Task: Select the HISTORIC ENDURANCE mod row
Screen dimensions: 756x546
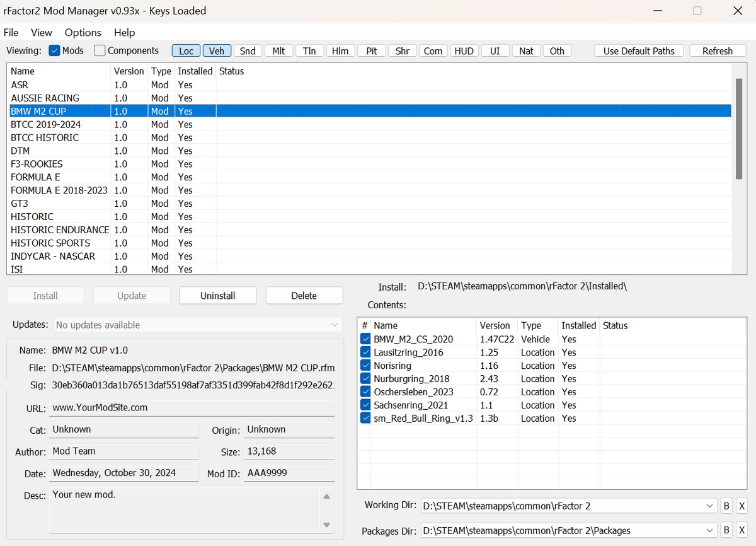Action: click(369, 230)
